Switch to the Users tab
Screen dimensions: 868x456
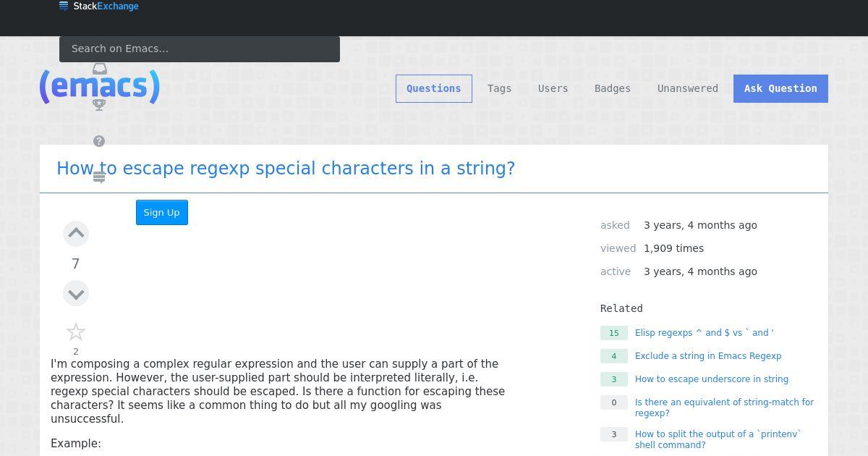(553, 88)
